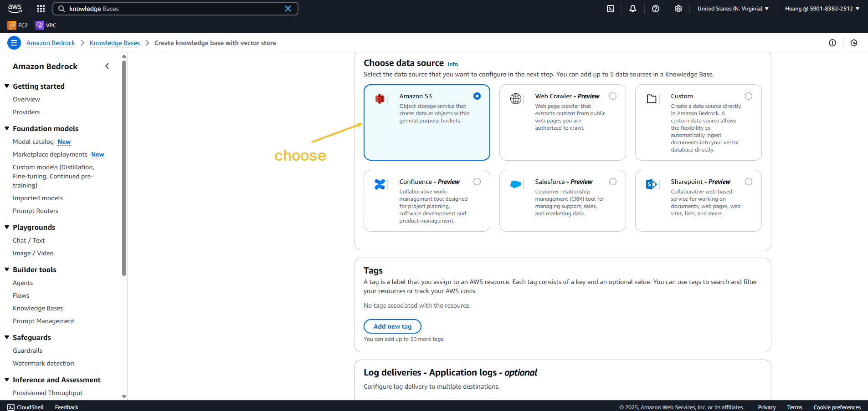The height and width of the screenshot is (411, 868).
Task: Click the sidebar vertical scrollbar thumb
Action: [x=124, y=168]
